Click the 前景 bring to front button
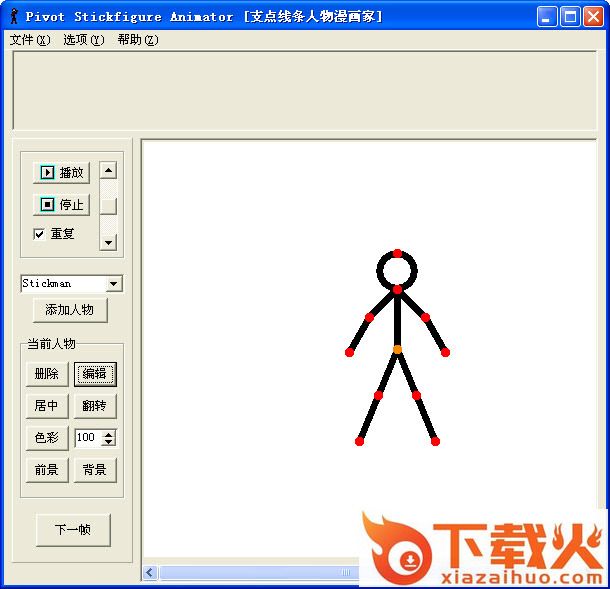This screenshot has height=589, width=610. click(x=47, y=470)
